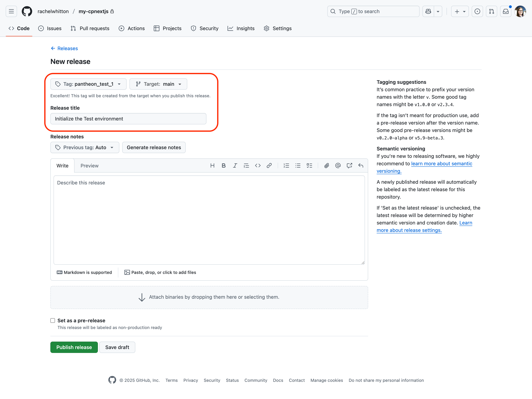Switch to the Preview tab
This screenshot has width=532, height=399.
(x=90, y=166)
